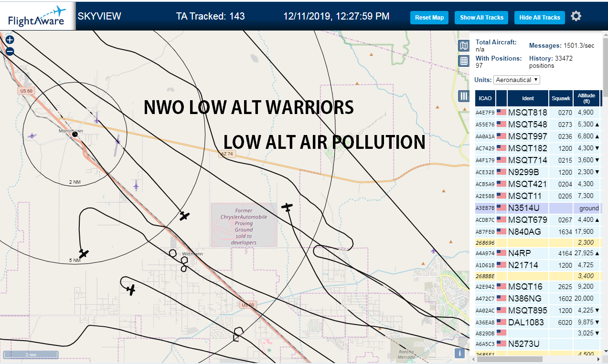Screen dimensions: 608x364
Task: Click the Morristown site marker dot
Action: pyautogui.click(x=75, y=135)
